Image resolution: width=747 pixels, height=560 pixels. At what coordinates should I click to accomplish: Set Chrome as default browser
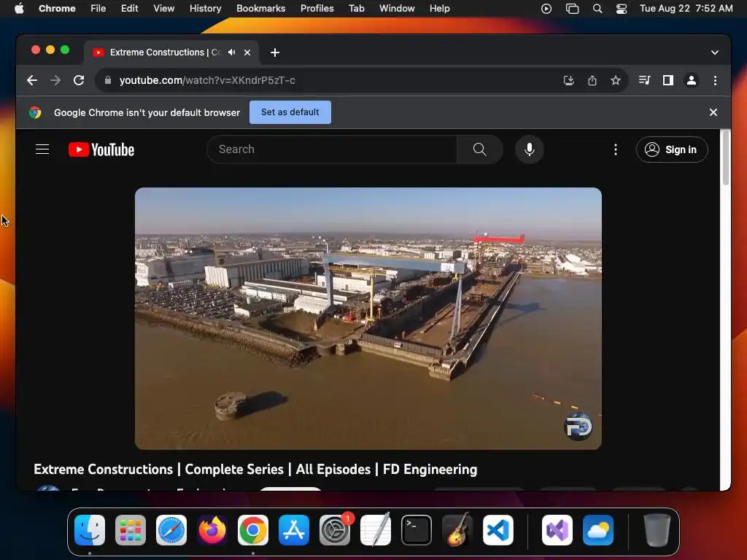pyautogui.click(x=290, y=112)
